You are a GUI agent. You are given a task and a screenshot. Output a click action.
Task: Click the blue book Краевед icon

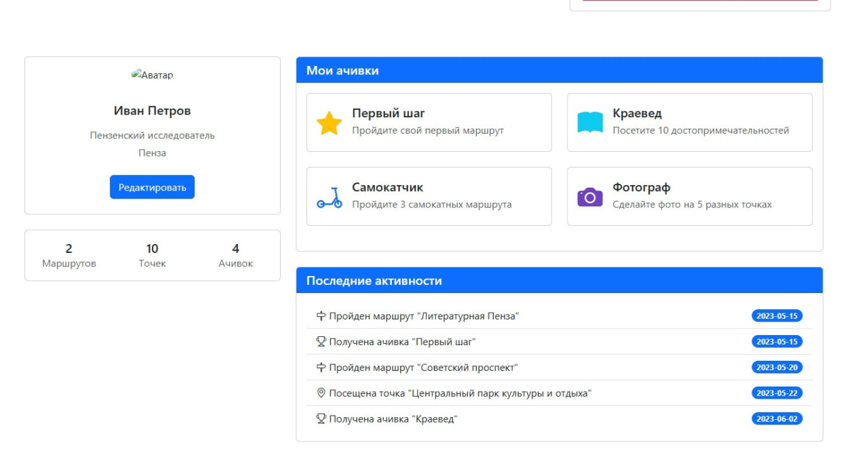point(589,123)
